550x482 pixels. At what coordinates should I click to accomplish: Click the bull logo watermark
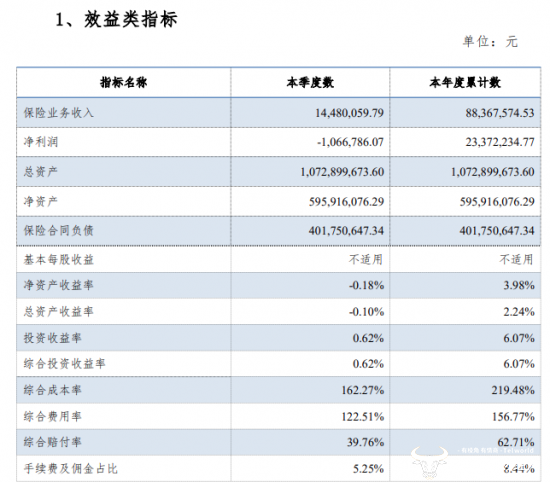(x=430, y=461)
